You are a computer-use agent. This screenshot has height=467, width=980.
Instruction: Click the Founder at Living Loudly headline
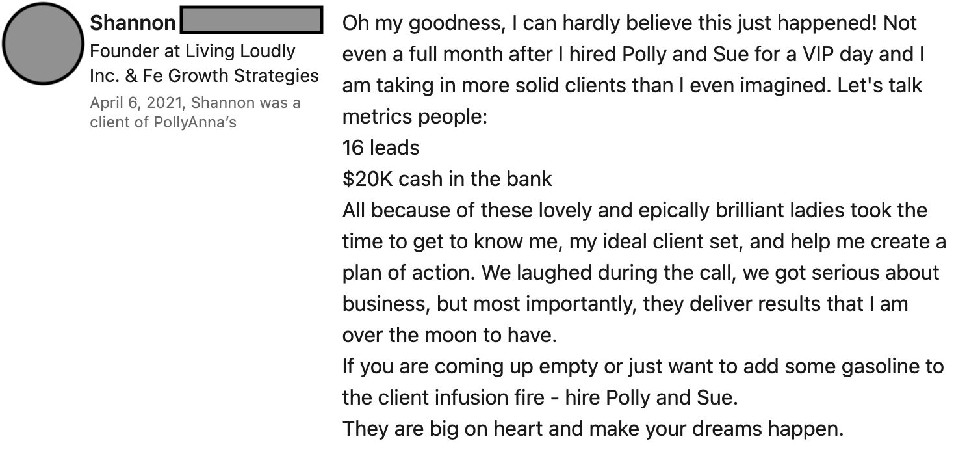click(192, 51)
